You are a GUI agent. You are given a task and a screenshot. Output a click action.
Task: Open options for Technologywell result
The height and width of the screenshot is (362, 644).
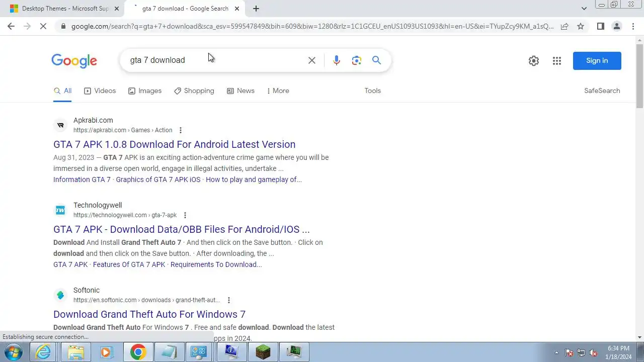tap(185, 215)
